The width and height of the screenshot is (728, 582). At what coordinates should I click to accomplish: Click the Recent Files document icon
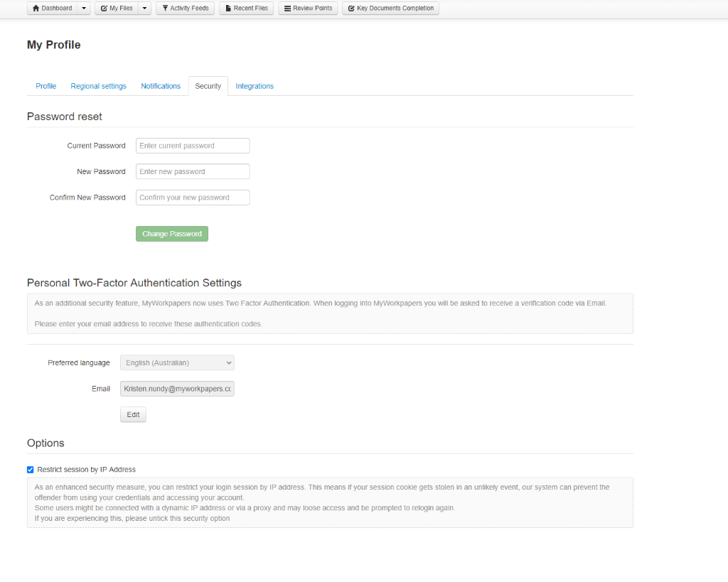(228, 9)
